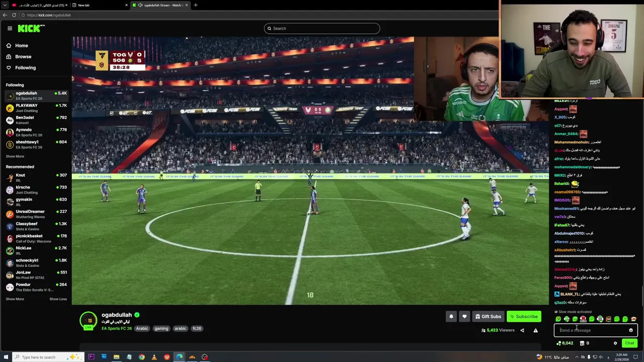Screen dimensions: 644x362
Task: Open the chat shop icon
Action: 582,343
